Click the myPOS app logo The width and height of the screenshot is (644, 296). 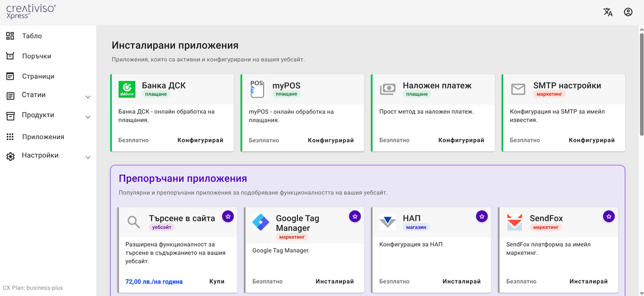[258, 89]
